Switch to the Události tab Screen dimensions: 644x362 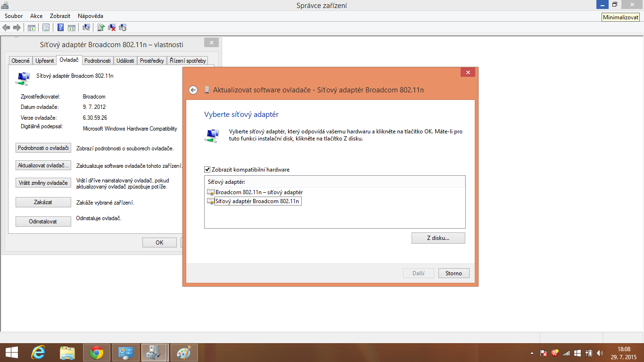click(125, 61)
